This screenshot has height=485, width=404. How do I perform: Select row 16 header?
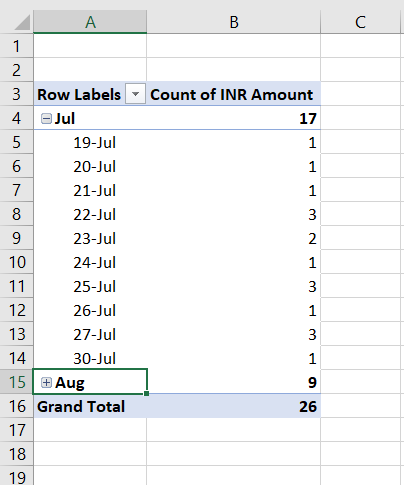pyautogui.click(x=16, y=407)
